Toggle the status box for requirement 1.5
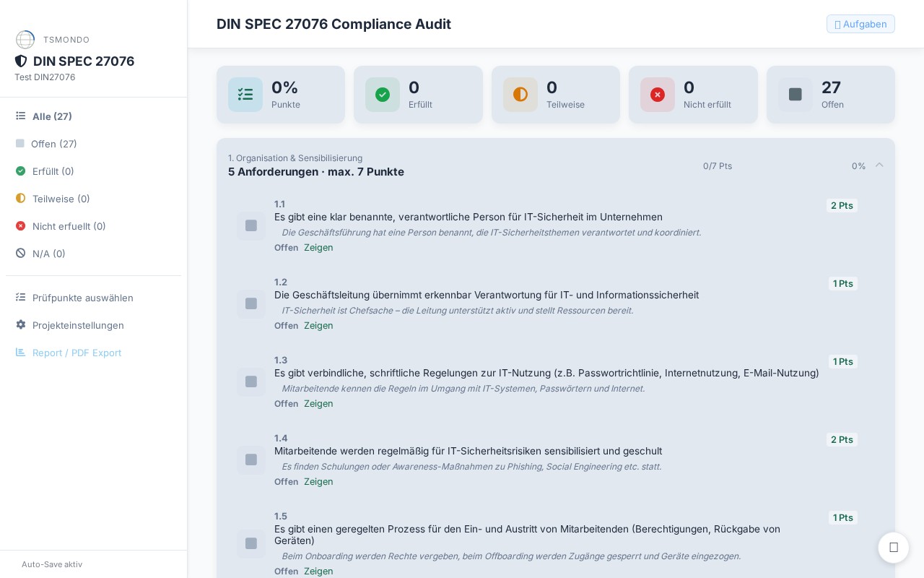 coord(251,544)
